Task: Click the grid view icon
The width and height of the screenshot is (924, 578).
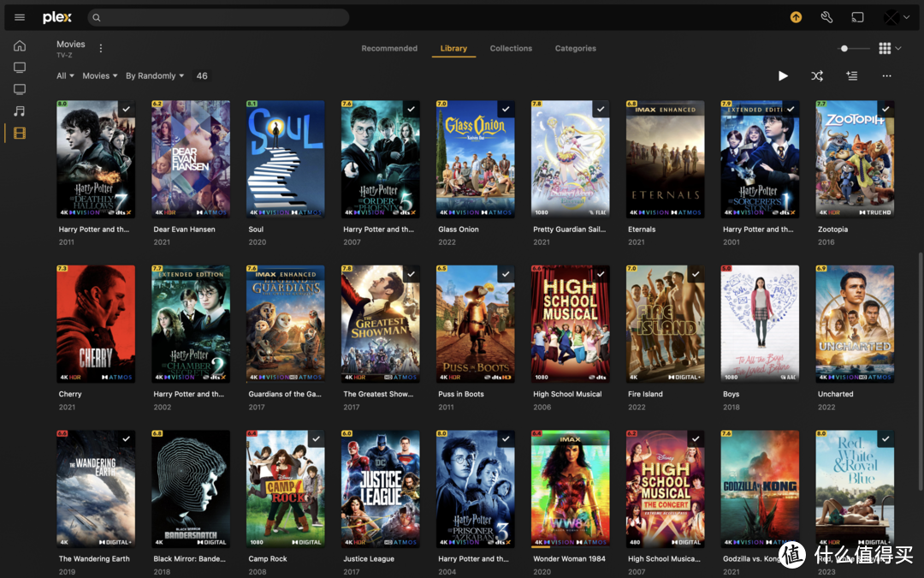Action: [885, 48]
